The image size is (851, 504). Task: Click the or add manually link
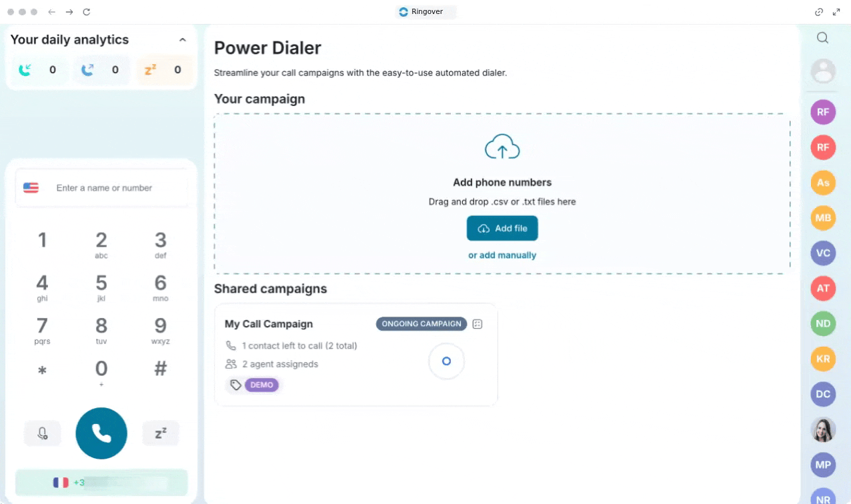coord(502,255)
